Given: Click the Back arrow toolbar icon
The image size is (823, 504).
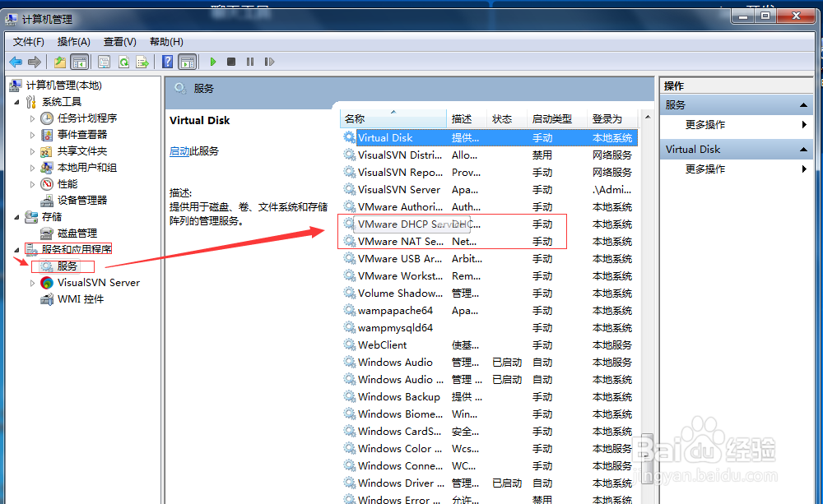Looking at the screenshot, I should (x=16, y=62).
